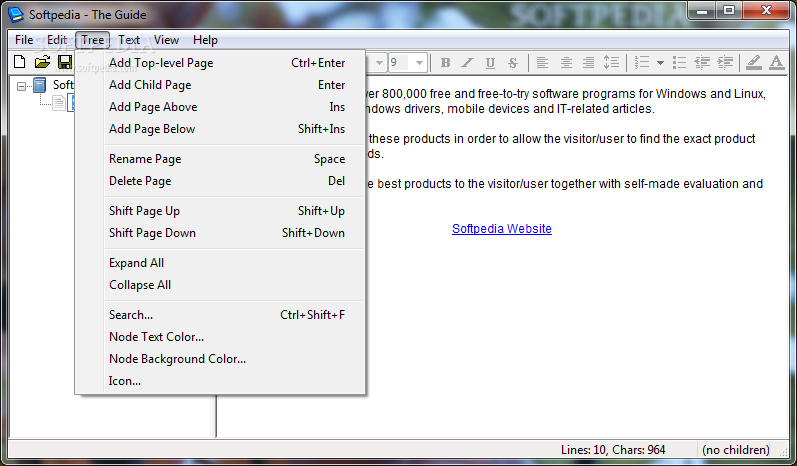This screenshot has height=466, width=797.
Task: Minimize the Guide window
Action: tap(703, 10)
